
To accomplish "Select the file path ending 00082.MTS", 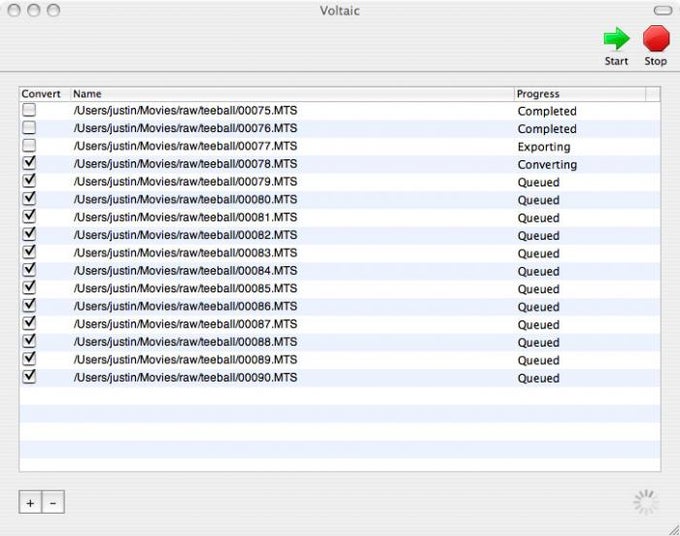I will (x=185, y=235).
